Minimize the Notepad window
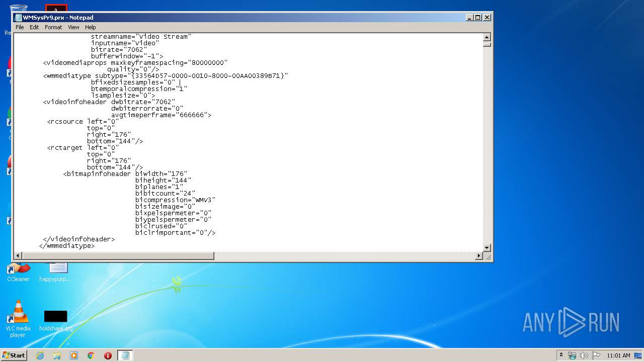 tap(469, 18)
